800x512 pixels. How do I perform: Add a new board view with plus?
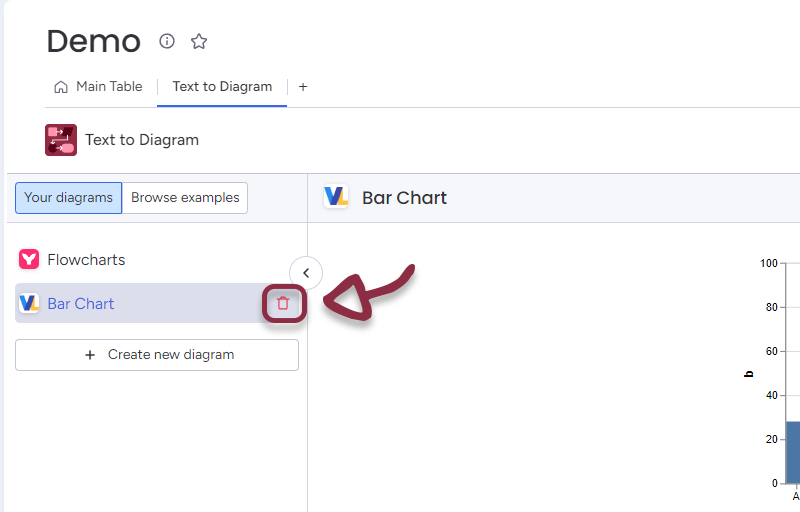[x=303, y=87]
